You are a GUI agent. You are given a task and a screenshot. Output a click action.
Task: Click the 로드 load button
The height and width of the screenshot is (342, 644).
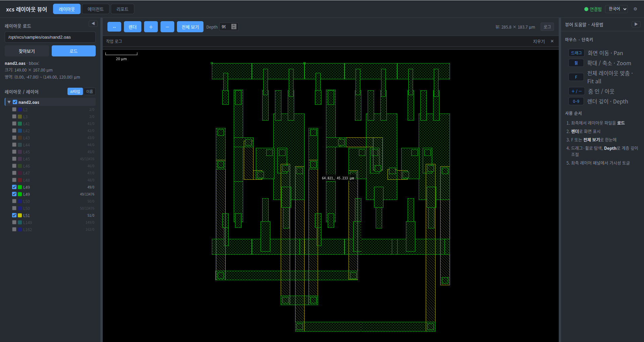coord(74,51)
